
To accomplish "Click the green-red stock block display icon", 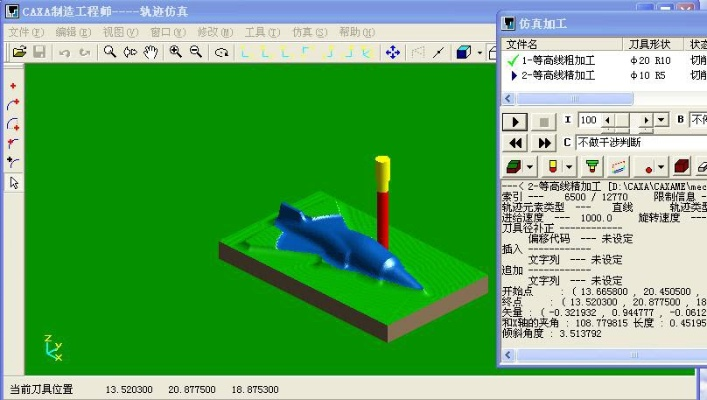I will [514, 167].
